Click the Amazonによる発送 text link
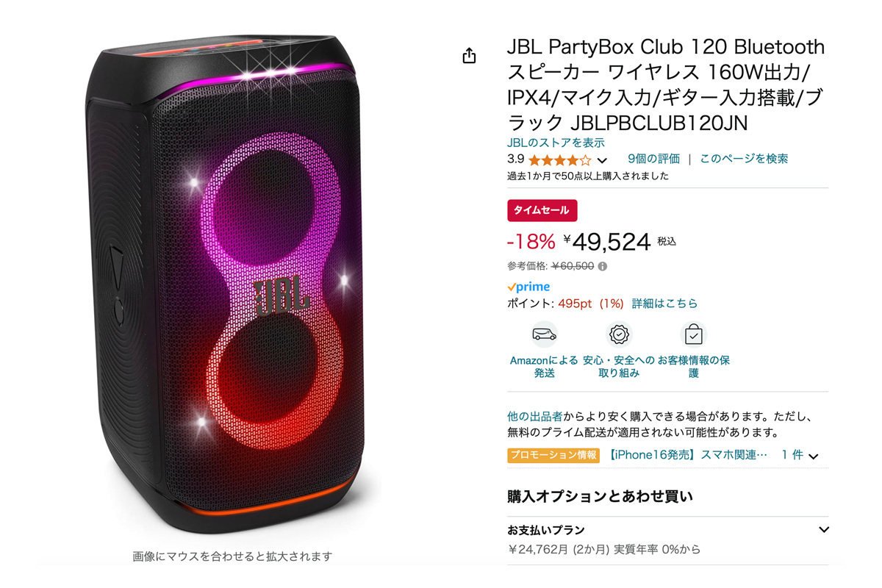This screenshot has width=882, height=588. (545, 367)
